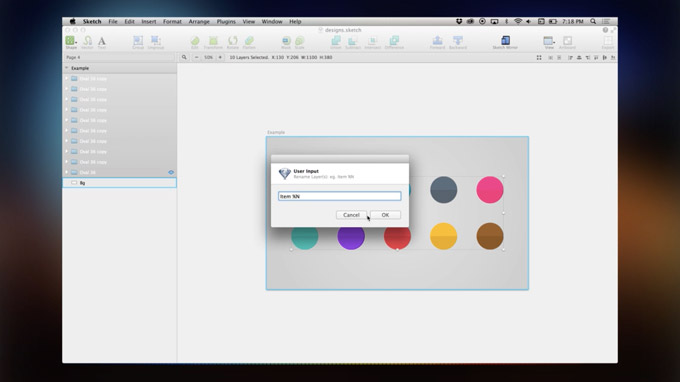Open the Apple menu
The image size is (680, 382).
(72, 21)
